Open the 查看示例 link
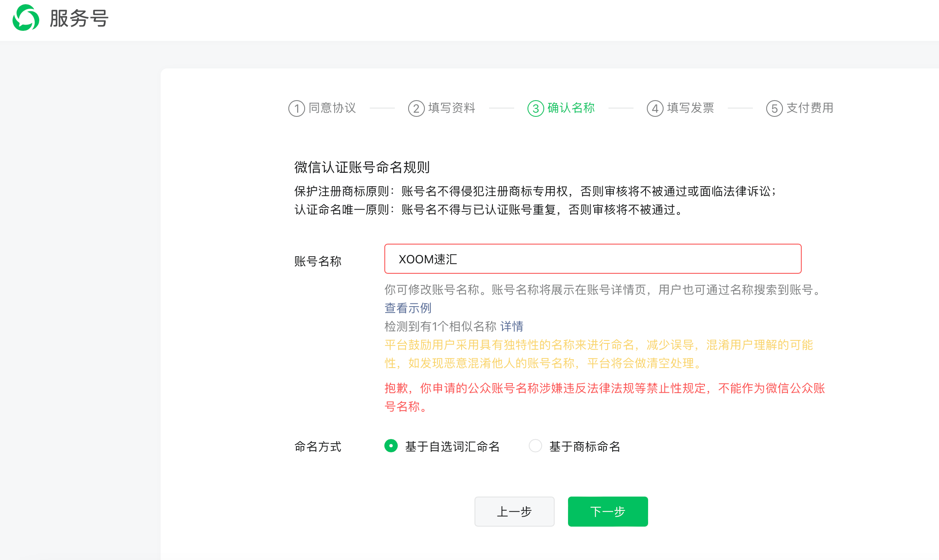Image resolution: width=939 pixels, height=560 pixels. click(x=408, y=308)
